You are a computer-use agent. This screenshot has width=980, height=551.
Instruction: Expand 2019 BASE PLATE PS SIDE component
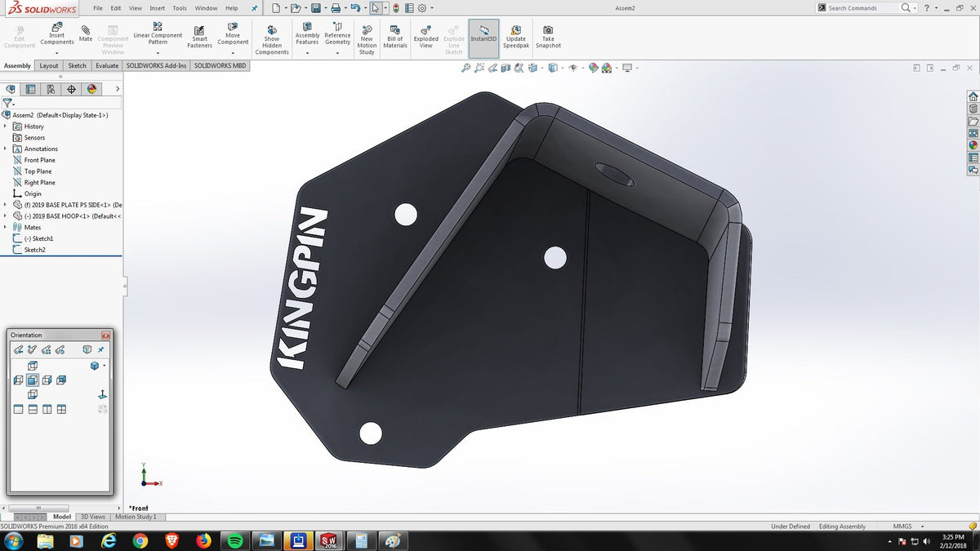[x=6, y=204]
